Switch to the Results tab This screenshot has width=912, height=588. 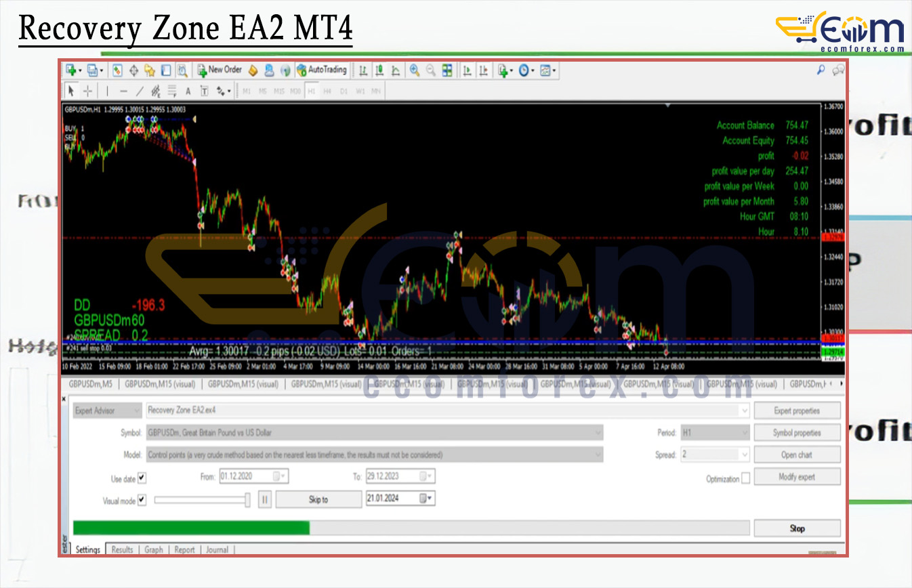[122, 549]
